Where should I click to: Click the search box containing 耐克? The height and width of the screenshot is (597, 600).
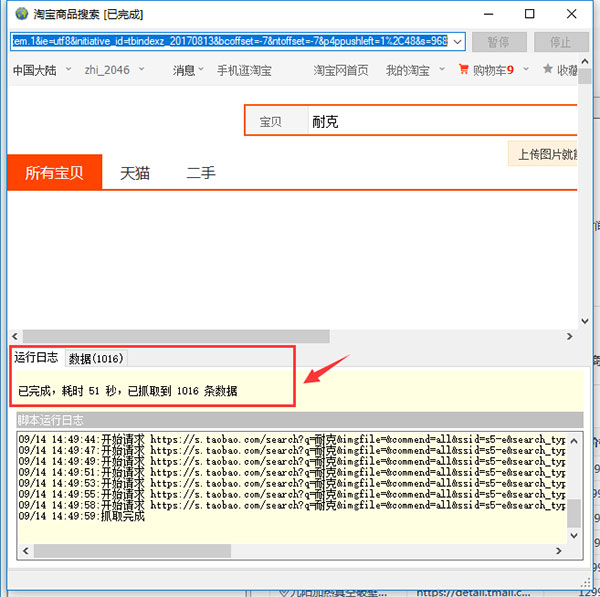point(442,122)
